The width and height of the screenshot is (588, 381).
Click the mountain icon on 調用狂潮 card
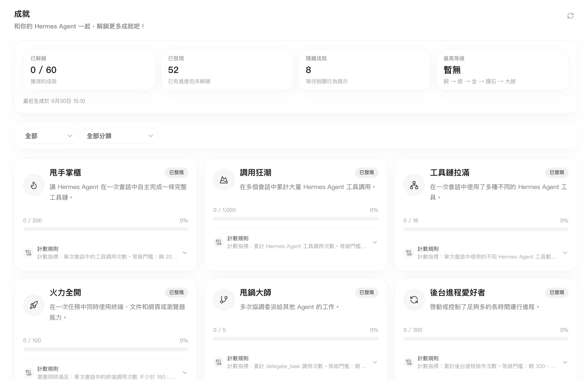[224, 180]
